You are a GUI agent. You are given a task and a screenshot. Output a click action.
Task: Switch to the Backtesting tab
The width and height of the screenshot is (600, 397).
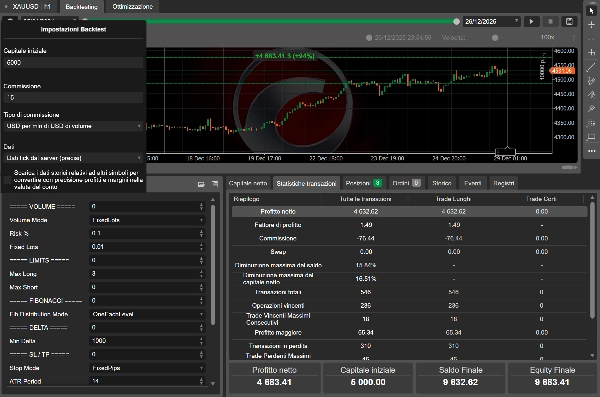point(82,7)
